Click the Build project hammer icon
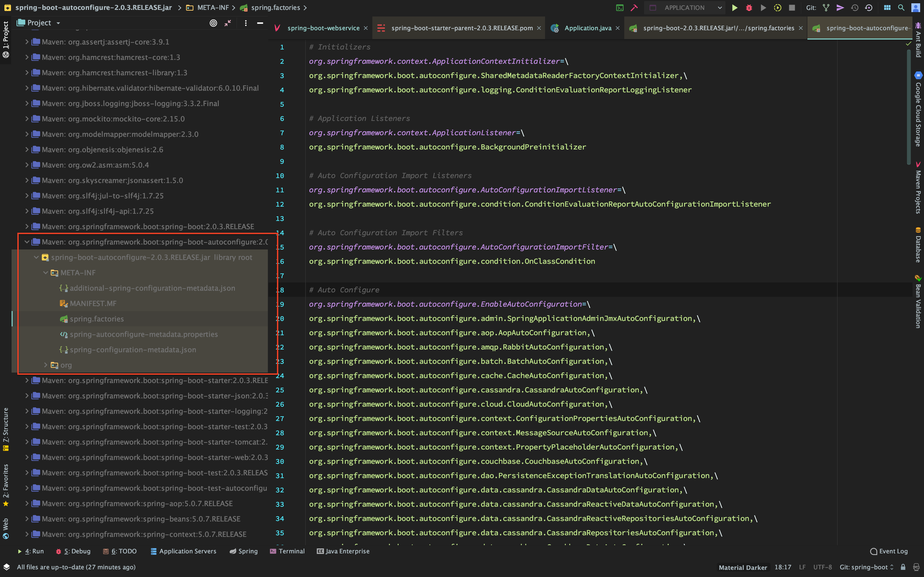 [x=634, y=8]
